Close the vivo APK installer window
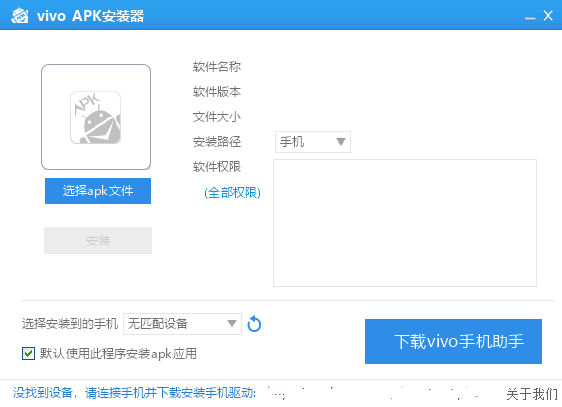This screenshot has width=562, height=407. click(548, 16)
